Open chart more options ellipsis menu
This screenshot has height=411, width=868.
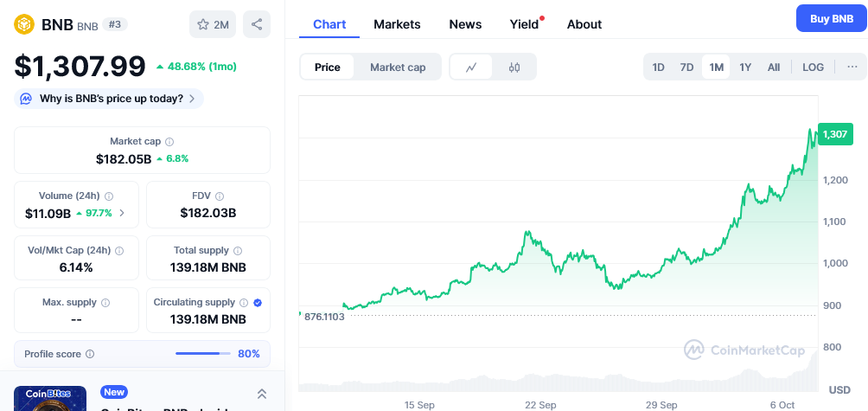pyautogui.click(x=852, y=67)
